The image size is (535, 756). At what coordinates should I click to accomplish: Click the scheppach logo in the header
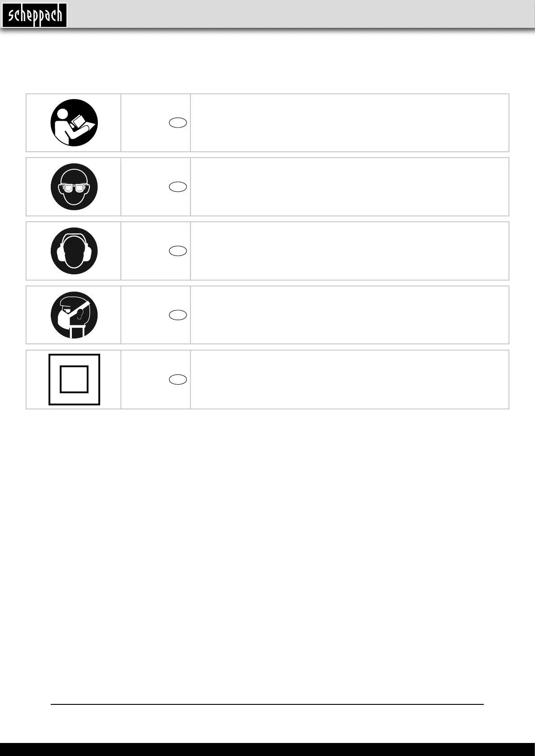point(35,16)
